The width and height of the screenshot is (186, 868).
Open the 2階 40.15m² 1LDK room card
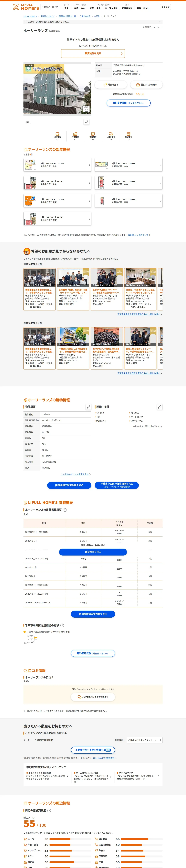129,183
